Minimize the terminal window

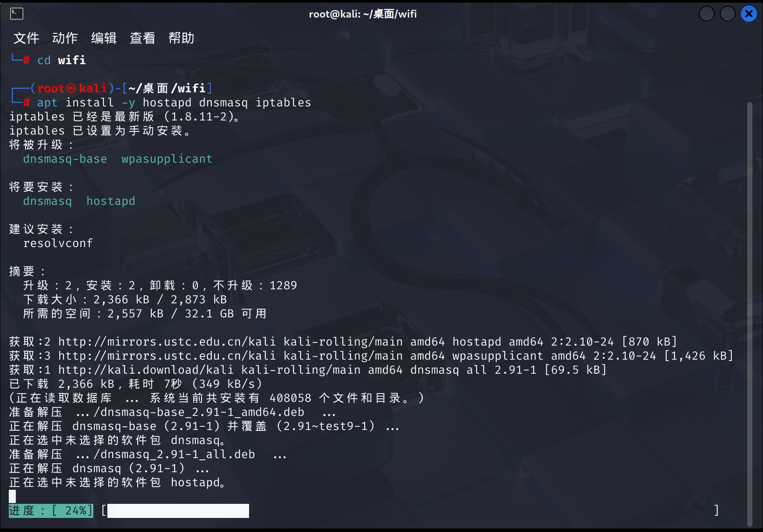click(x=706, y=14)
